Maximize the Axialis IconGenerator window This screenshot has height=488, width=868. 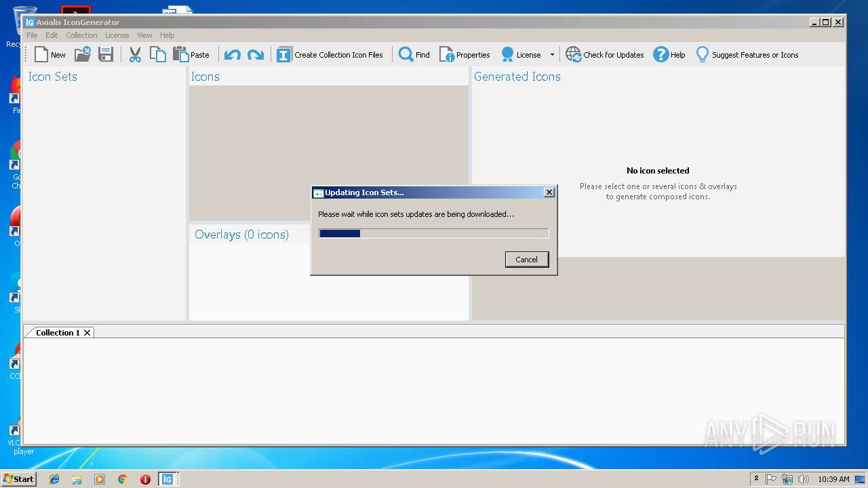click(x=825, y=22)
